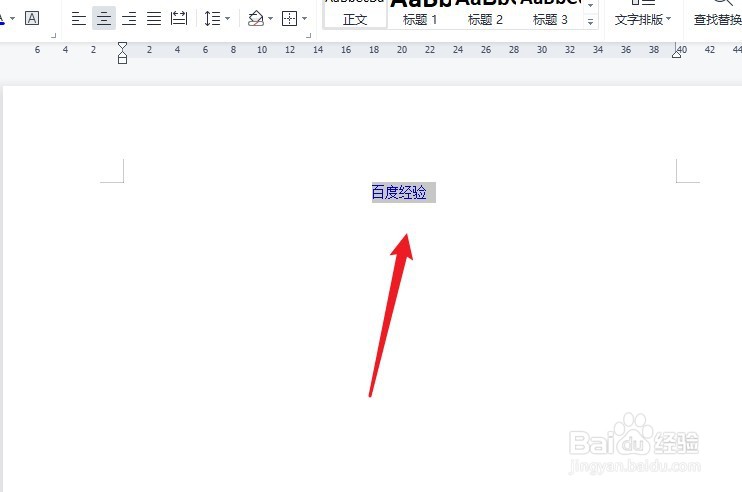Click the 查找替换 button
The image size is (742, 492).
(x=717, y=19)
